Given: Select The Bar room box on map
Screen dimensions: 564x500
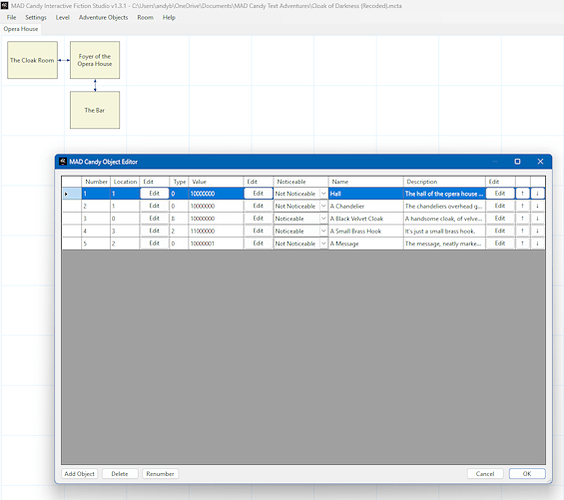Looking at the screenshot, I should pos(95,110).
